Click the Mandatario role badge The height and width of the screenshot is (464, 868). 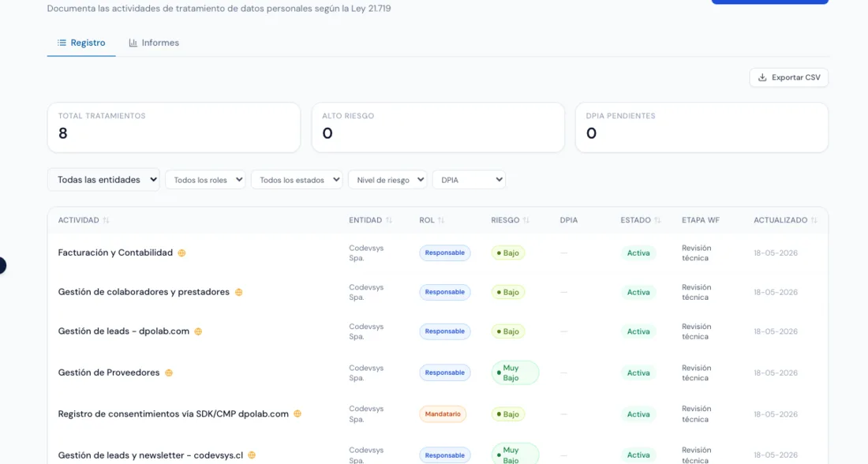(x=443, y=414)
